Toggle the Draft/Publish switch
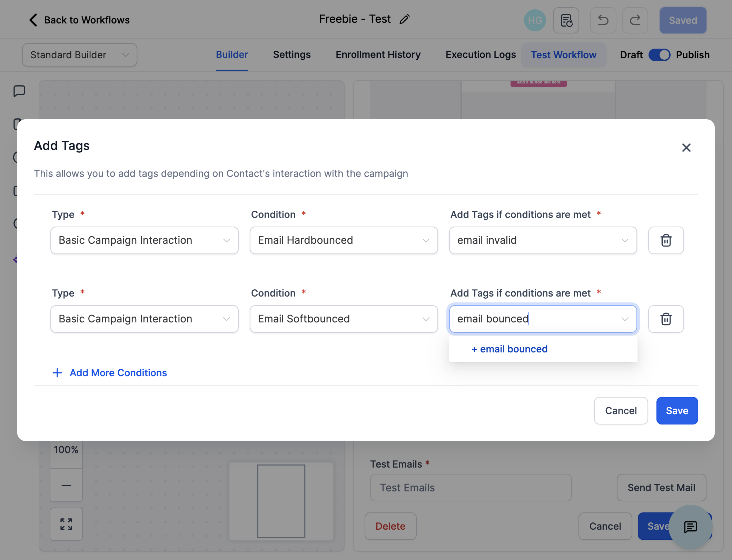Image resolution: width=732 pixels, height=560 pixels. coord(659,55)
